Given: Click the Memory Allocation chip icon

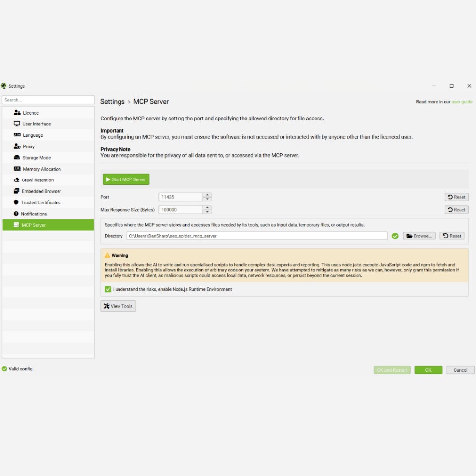Looking at the screenshot, I should pyautogui.click(x=17, y=169).
